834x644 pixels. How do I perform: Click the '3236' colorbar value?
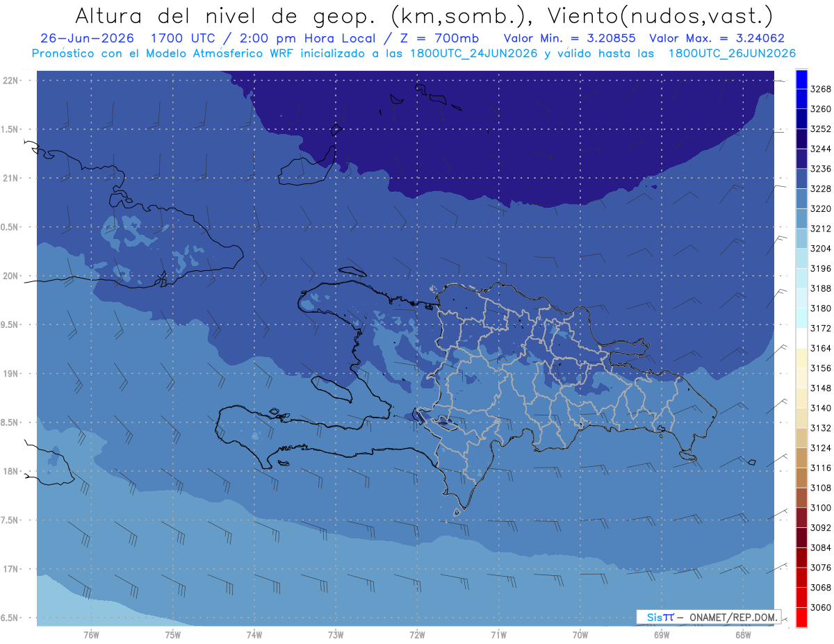coord(821,169)
